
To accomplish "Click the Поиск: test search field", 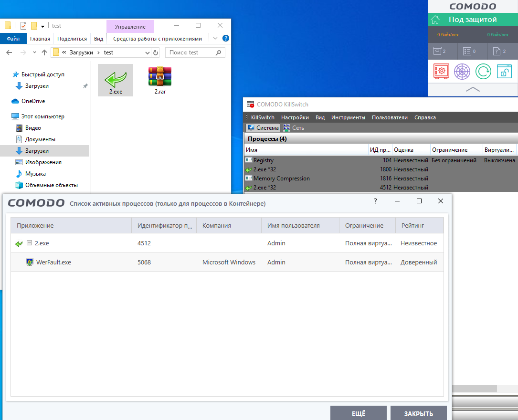I will 195,52.
